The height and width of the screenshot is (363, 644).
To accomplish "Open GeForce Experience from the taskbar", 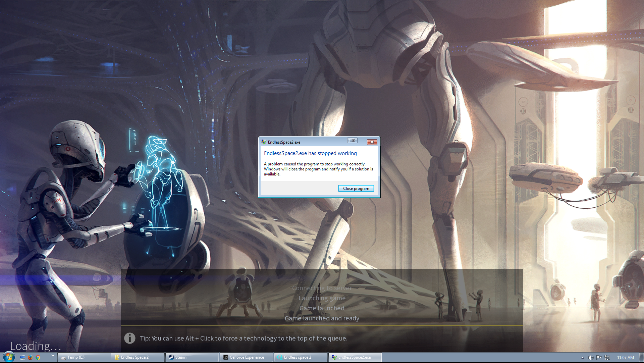I will point(247,357).
